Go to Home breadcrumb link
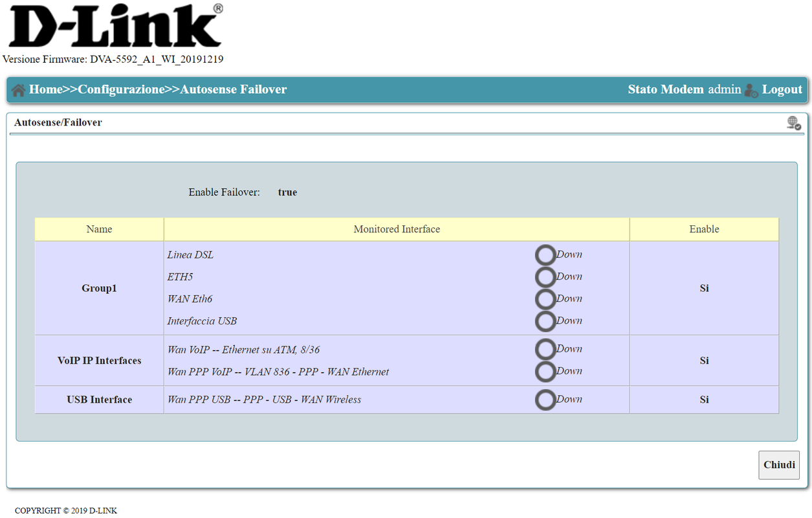Screen dimensions: 812x518 click(45, 89)
